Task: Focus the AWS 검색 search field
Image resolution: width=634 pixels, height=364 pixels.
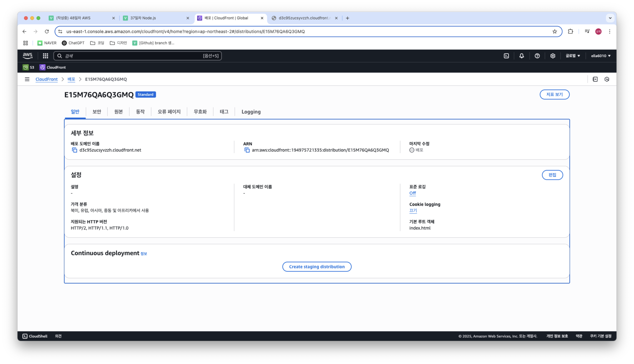Action: 137,56
